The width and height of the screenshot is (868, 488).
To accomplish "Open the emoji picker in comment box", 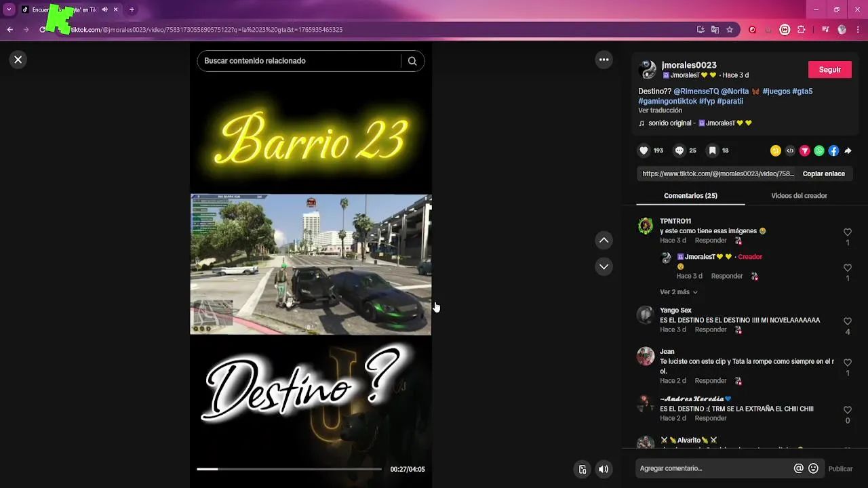I will (x=813, y=468).
